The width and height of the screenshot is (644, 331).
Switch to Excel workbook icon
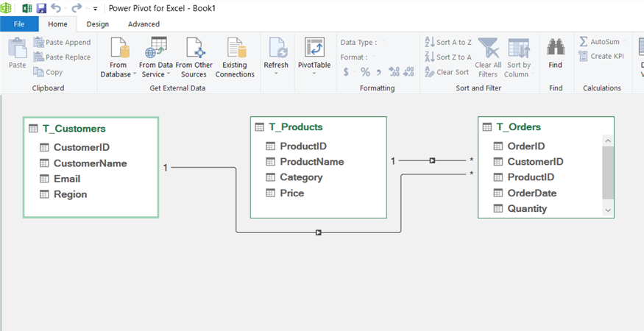27,8
